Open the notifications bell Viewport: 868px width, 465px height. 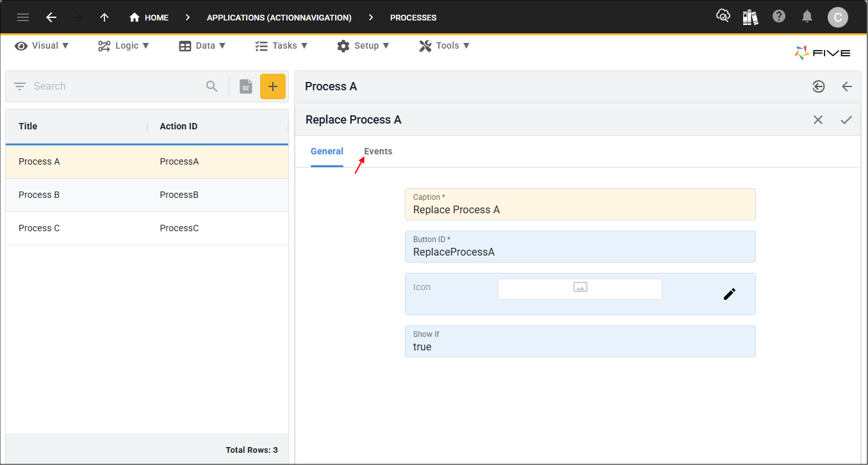click(807, 17)
